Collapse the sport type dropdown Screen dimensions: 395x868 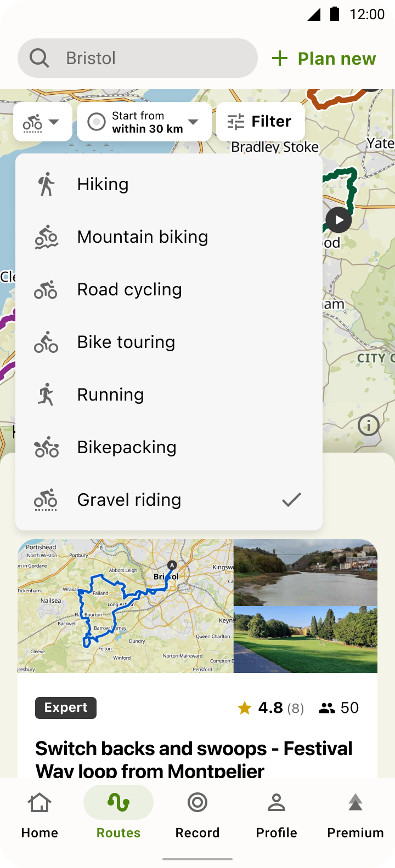tap(43, 122)
